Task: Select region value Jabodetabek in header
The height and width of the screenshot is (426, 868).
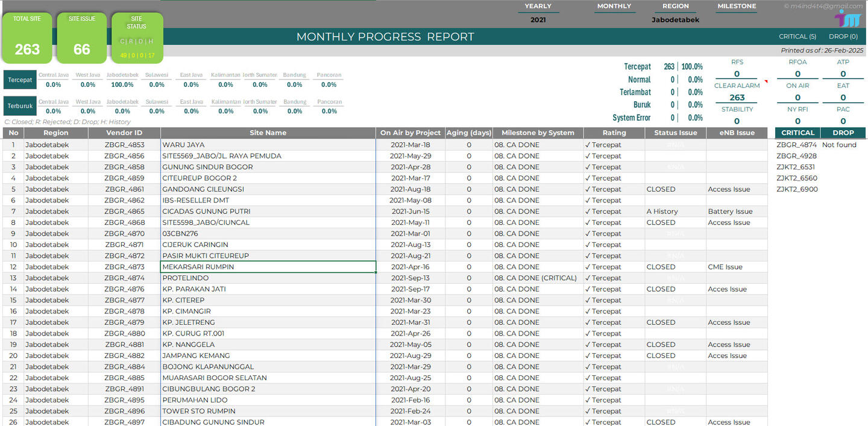Action: click(x=676, y=20)
